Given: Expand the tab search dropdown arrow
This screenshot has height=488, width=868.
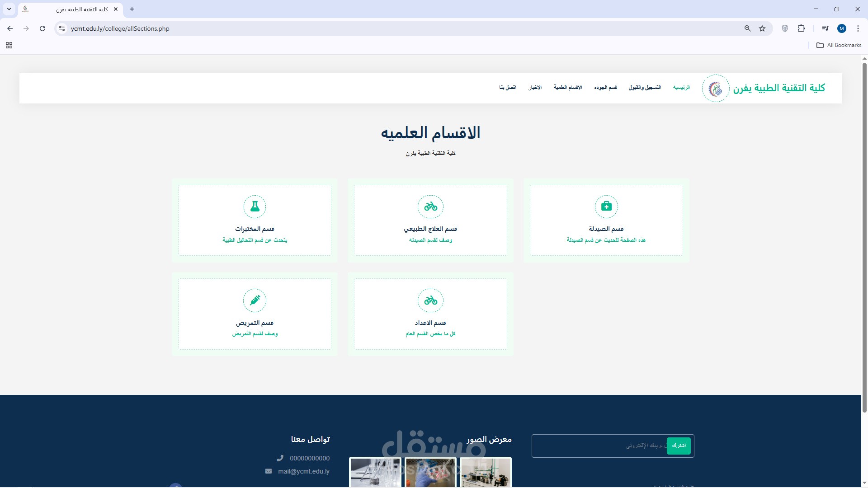Looking at the screenshot, I should tap(9, 9).
